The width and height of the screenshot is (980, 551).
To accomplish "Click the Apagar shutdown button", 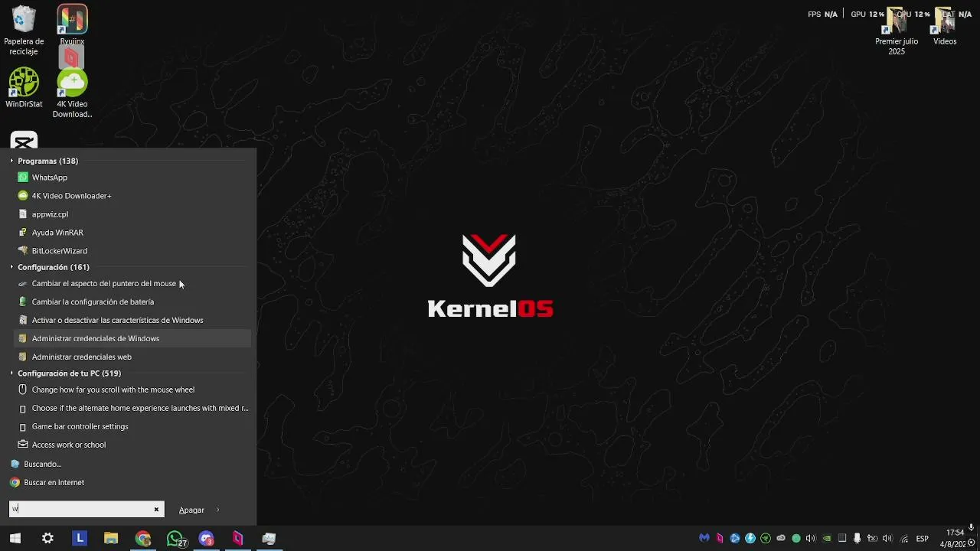I will pyautogui.click(x=191, y=510).
